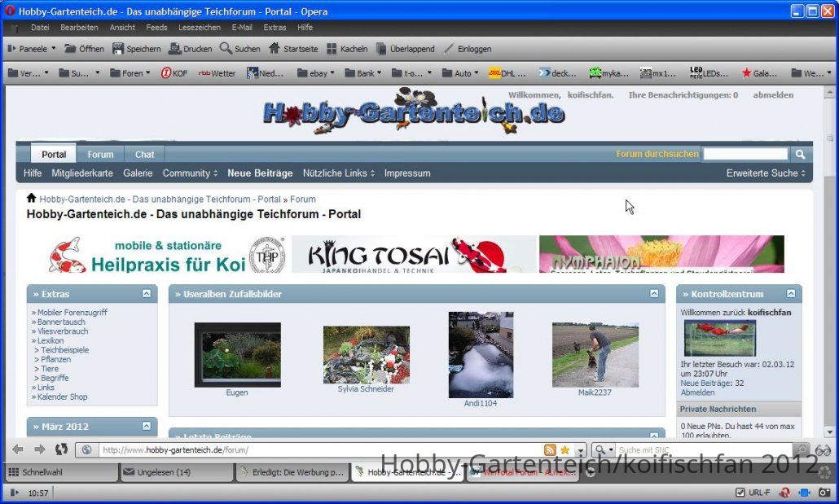The width and height of the screenshot is (839, 504).
Task: Click the Öffnen folder toolbar icon
Action: point(70,49)
